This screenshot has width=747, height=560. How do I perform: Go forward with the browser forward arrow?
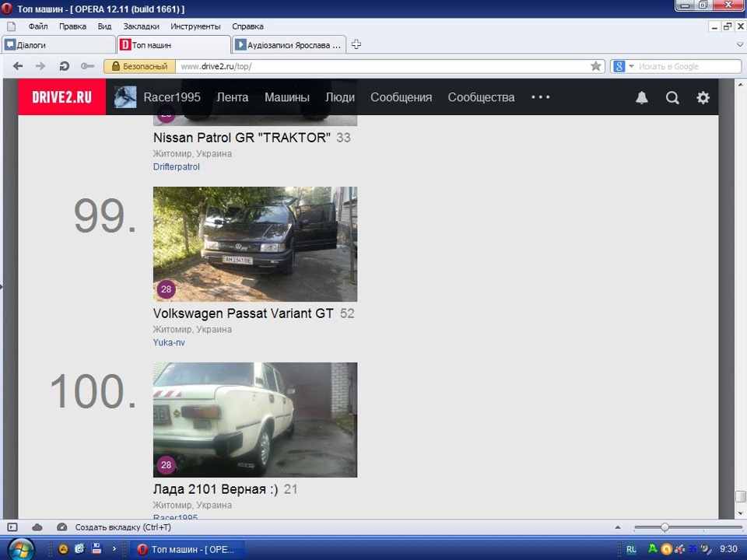pyautogui.click(x=40, y=66)
